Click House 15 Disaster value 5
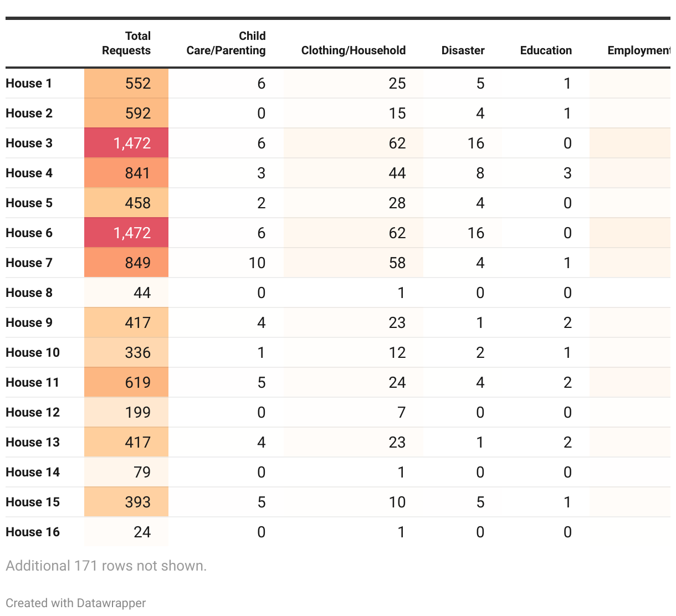The width and height of the screenshot is (676, 616). tap(480, 502)
